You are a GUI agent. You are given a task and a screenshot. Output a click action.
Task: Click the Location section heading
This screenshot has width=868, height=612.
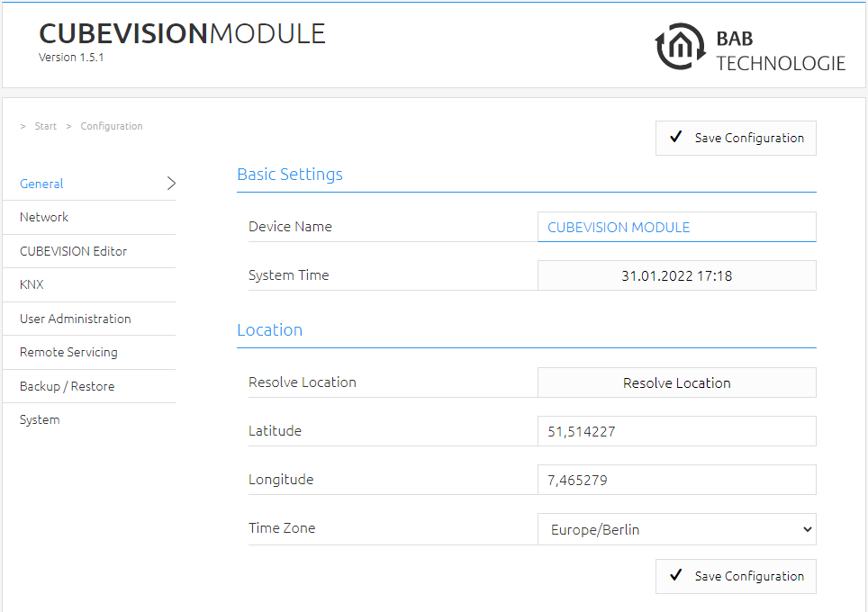269,329
